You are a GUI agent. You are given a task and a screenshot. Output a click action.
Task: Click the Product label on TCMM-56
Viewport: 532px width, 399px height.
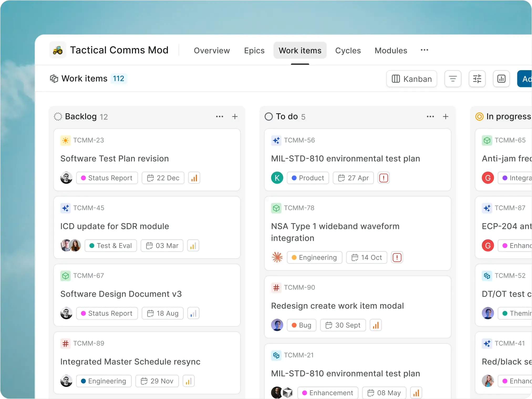click(308, 178)
